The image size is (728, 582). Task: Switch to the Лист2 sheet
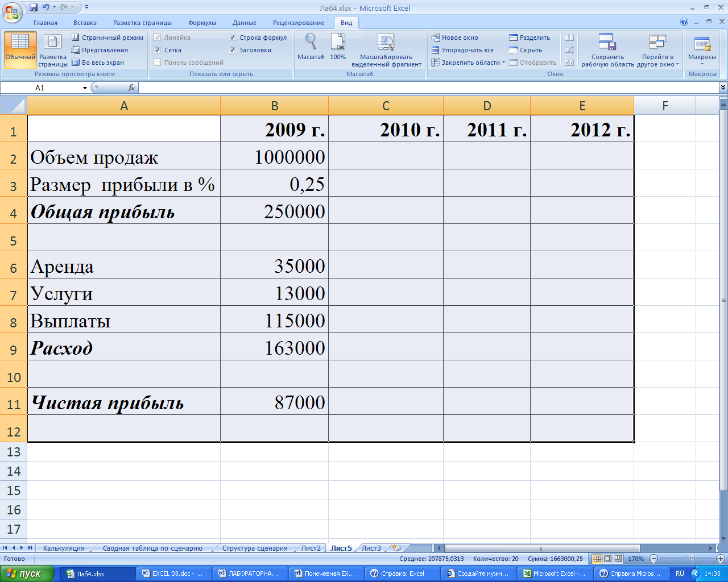[311, 548]
